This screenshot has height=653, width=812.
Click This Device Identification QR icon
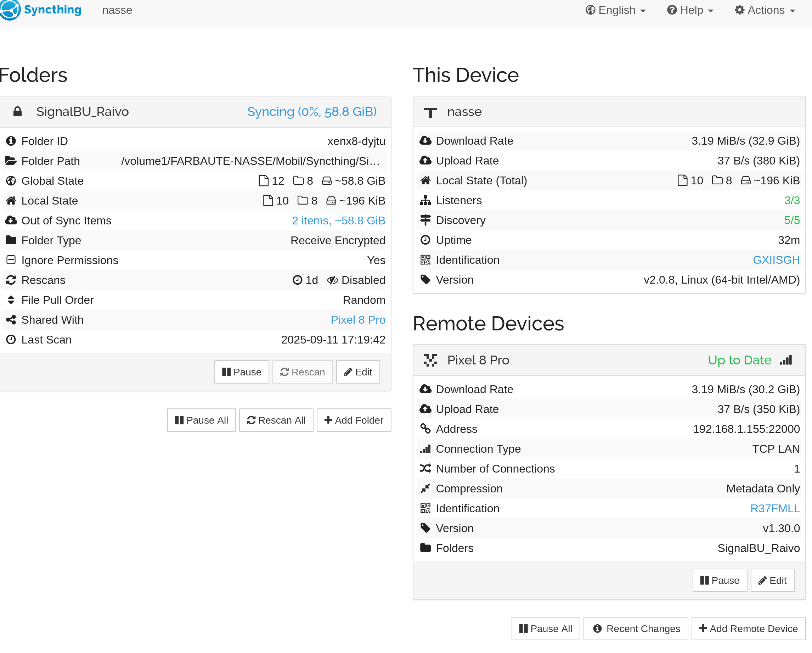coord(425,260)
